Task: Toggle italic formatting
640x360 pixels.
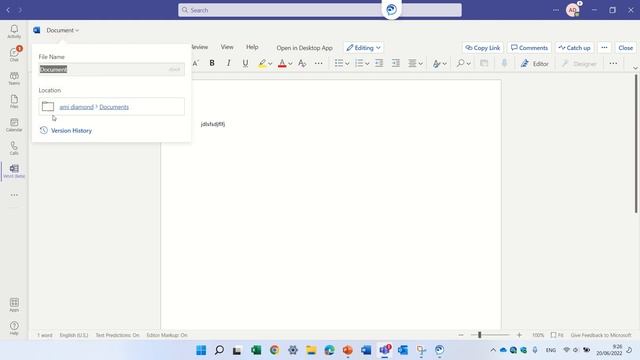Action: [229, 63]
